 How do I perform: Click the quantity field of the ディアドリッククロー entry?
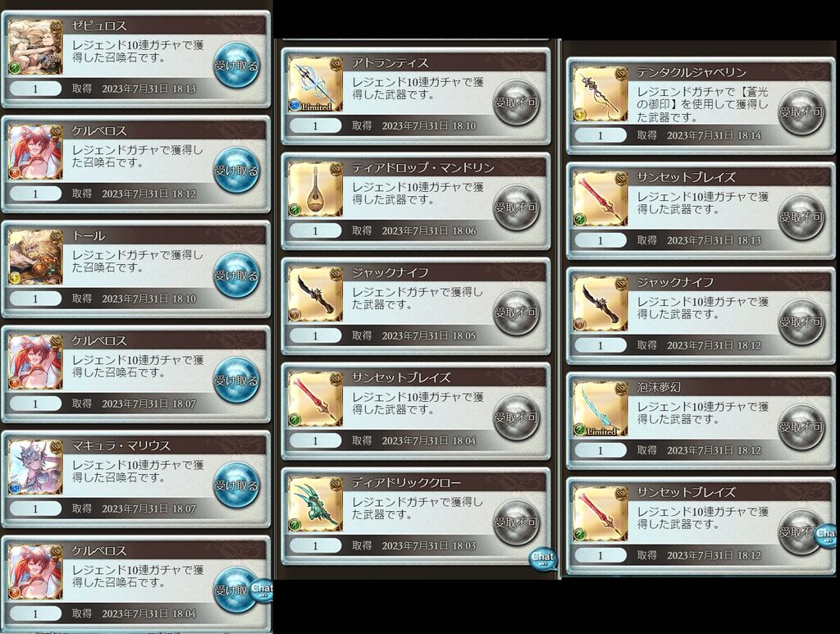(x=315, y=545)
